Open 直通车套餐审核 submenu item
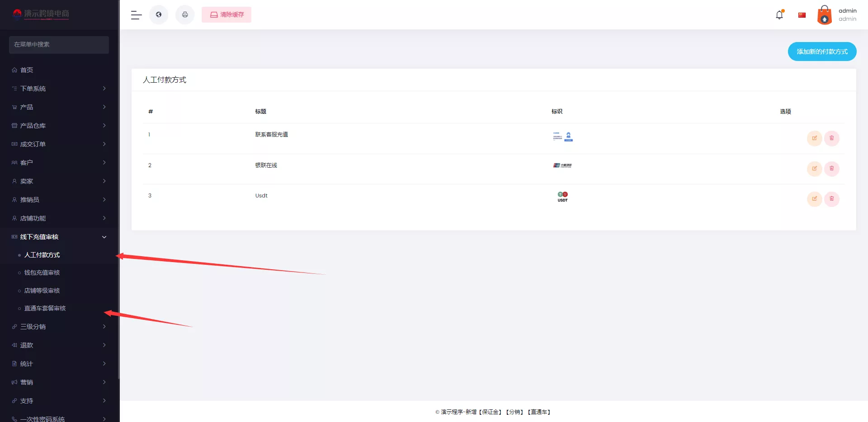Viewport: 868px width, 422px height. pyautogui.click(x=45, y=308)
